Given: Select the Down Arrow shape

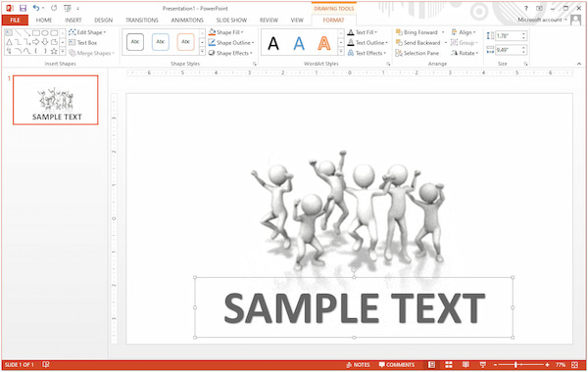Looking at the screenshot, I should pyautogui.click(x=45, y=42).
